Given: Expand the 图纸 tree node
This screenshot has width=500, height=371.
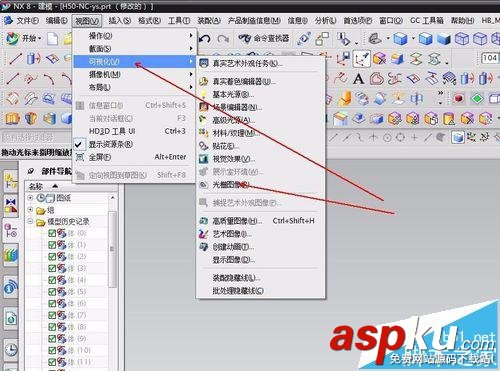Looking at the screenshot, I should 30,198.
